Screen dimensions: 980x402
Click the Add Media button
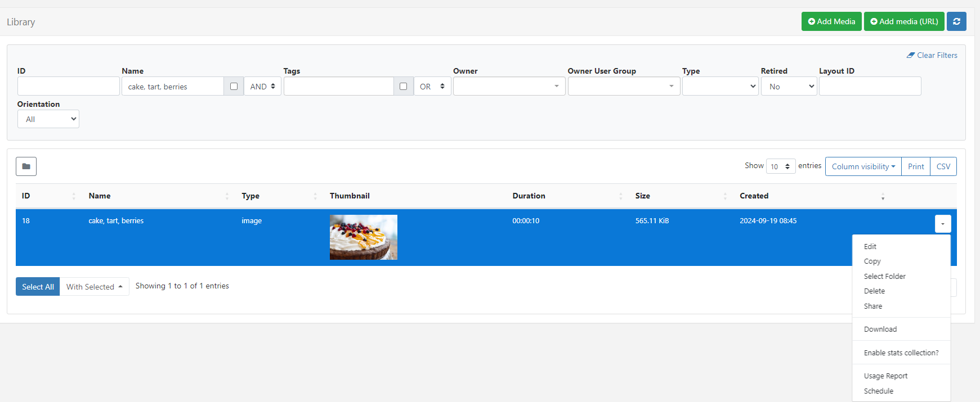click(x=831, y=21)
